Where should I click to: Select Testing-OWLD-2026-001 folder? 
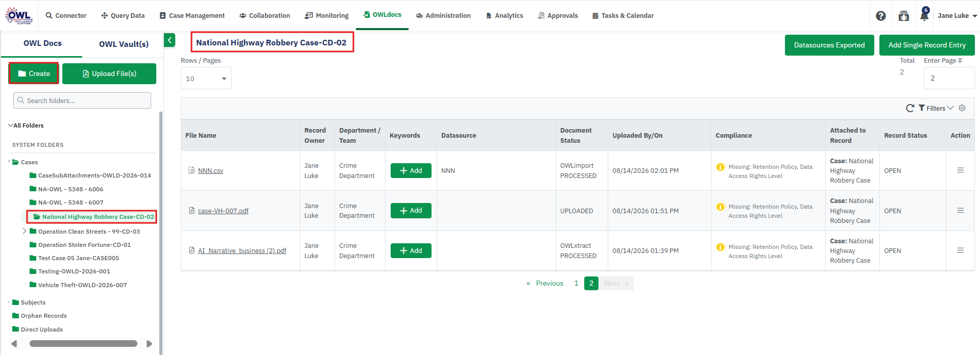[x=74, y=271]
